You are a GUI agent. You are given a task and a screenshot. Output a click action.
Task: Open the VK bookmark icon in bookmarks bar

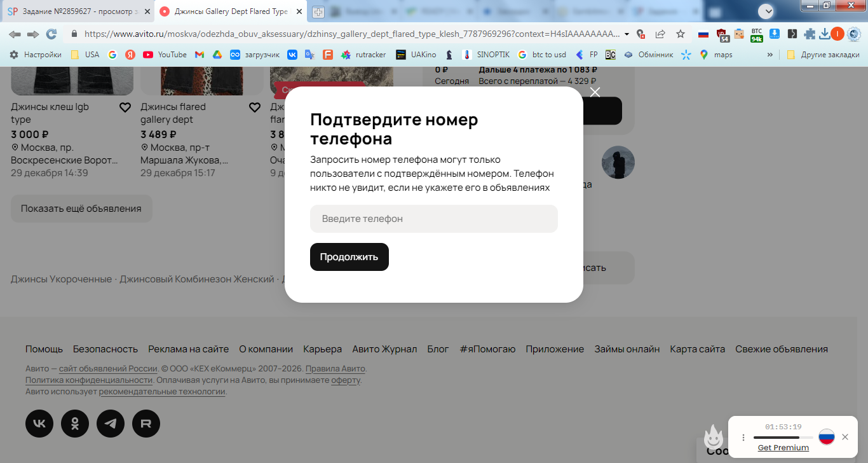(x=292, y=55)
